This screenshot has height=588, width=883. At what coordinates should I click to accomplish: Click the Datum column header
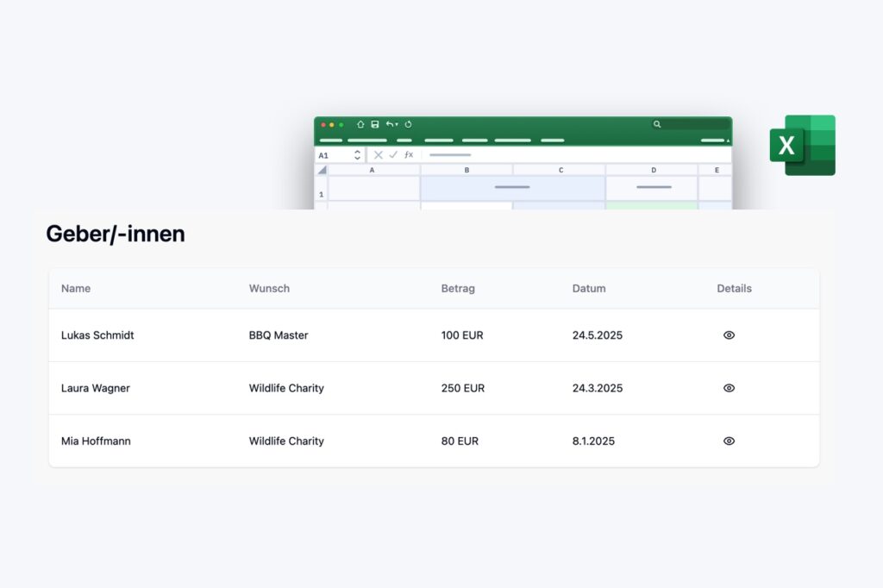[589, 289]
